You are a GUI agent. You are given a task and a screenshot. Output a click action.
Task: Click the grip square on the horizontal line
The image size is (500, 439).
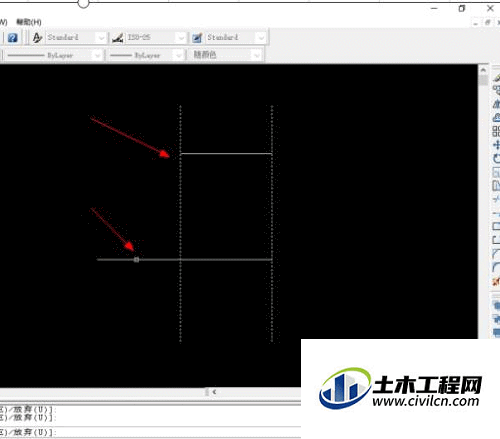click(x=136, y=259)
